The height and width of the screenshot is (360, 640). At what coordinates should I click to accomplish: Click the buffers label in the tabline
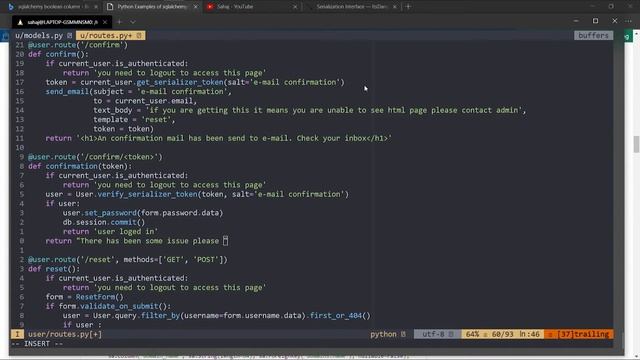593,36
